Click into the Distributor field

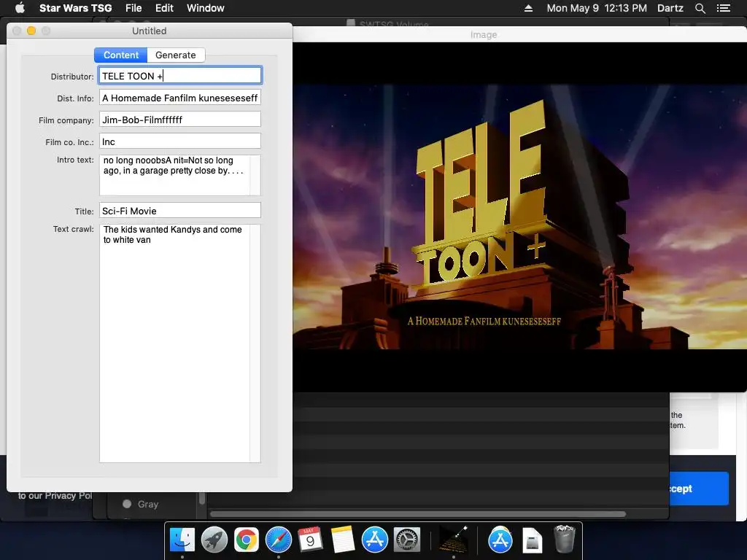[x=180, y=76]
